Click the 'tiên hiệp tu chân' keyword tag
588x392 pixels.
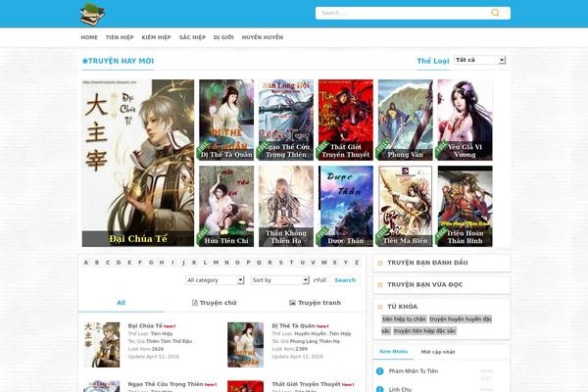coord(404,319)
